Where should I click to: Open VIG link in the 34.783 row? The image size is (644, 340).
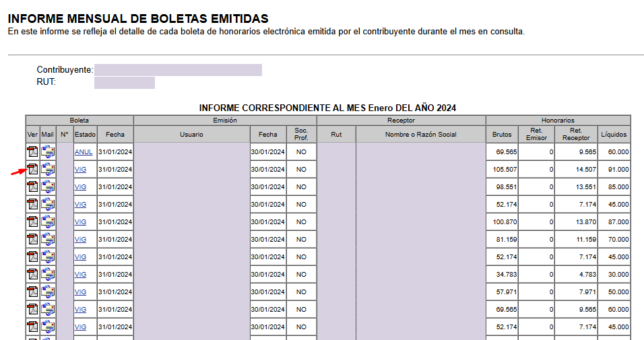pyautogui.click(x=81, y=274)
